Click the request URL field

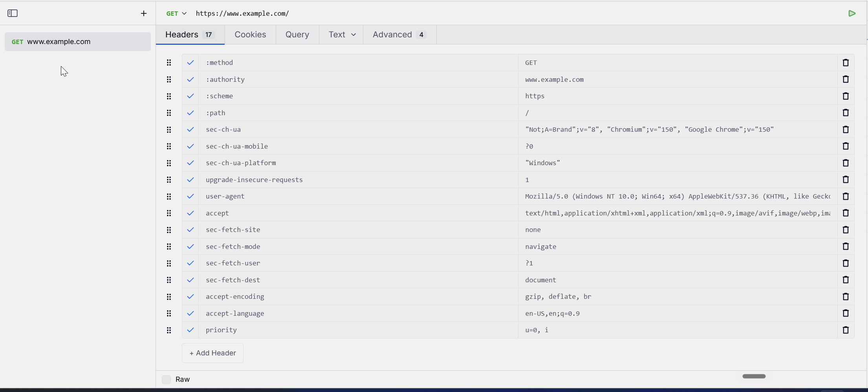tap(518, 13)
